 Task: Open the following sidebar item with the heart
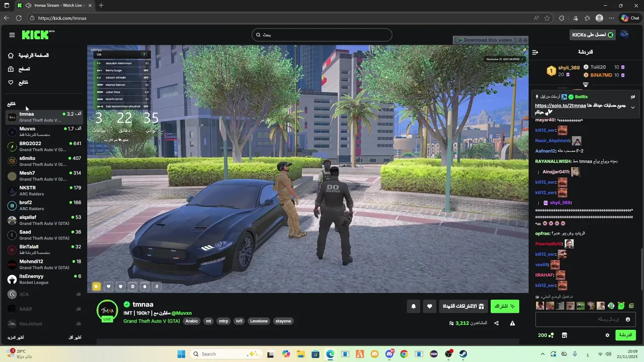[x=18, y=82]
